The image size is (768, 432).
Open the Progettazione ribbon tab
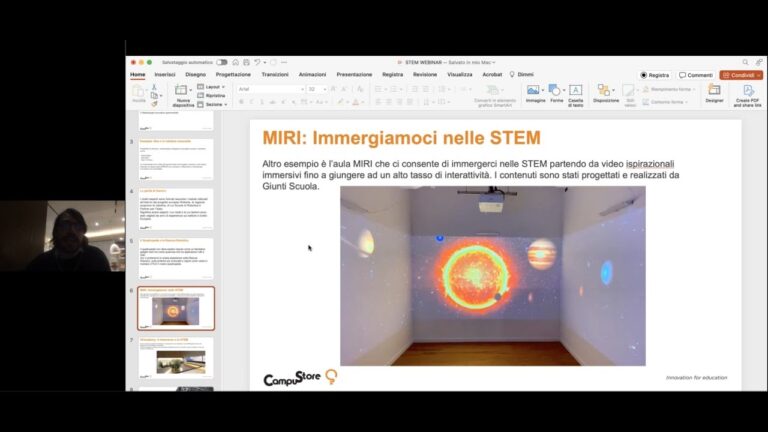(233, 74)
